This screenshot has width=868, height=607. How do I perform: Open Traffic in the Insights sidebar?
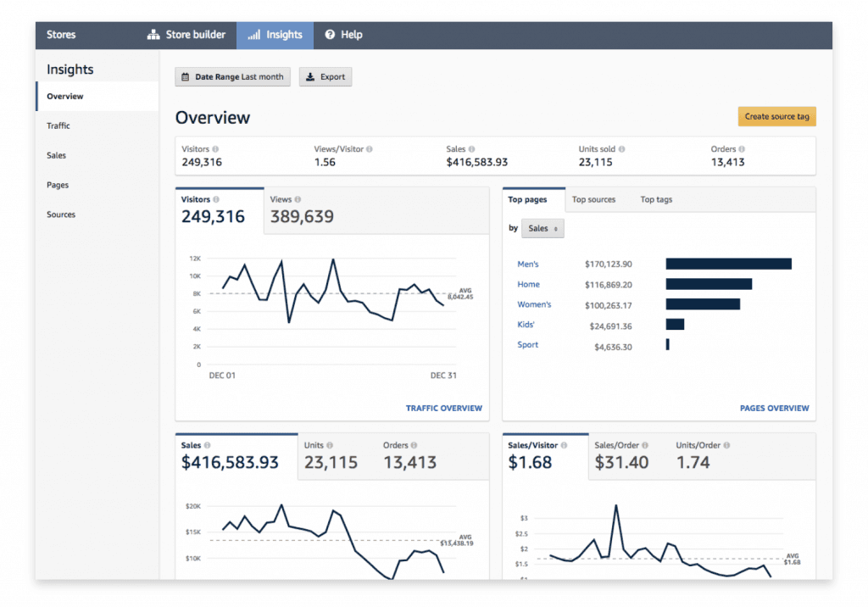(x=58, y=126)
